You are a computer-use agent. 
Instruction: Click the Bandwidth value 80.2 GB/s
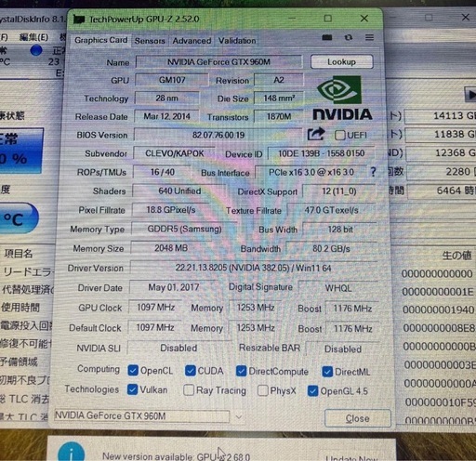click(331, 249)
